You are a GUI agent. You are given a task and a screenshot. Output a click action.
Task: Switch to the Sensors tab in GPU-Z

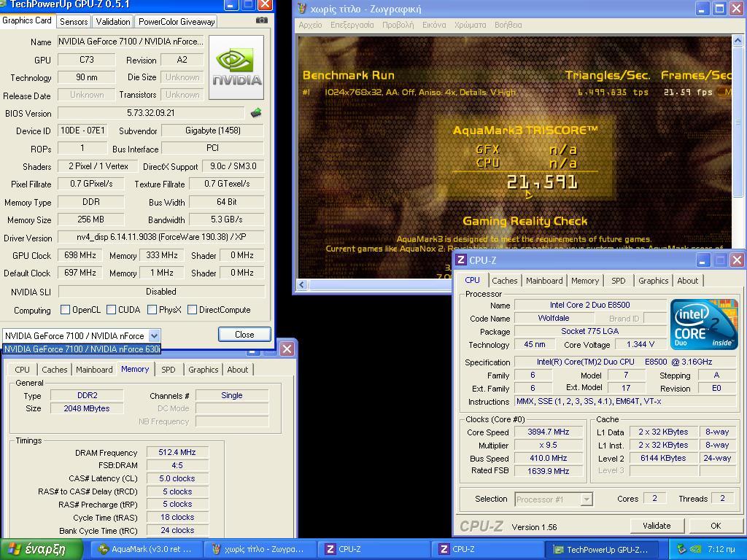point(74,21)
